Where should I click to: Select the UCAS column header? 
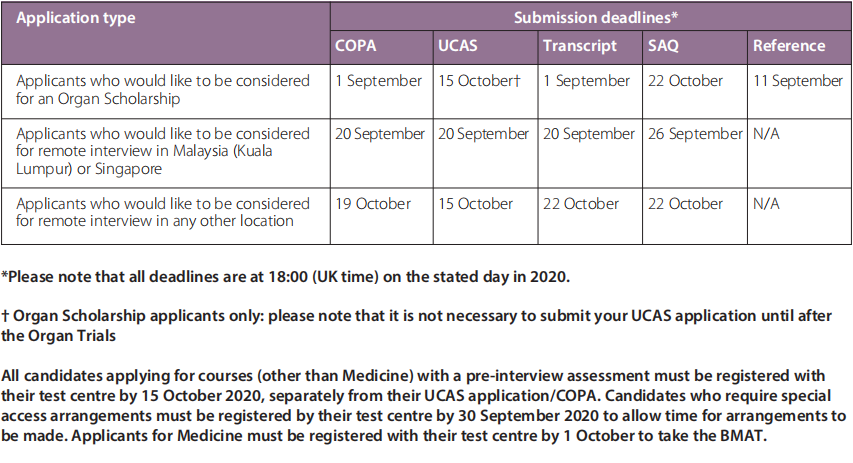pos(458,45)
